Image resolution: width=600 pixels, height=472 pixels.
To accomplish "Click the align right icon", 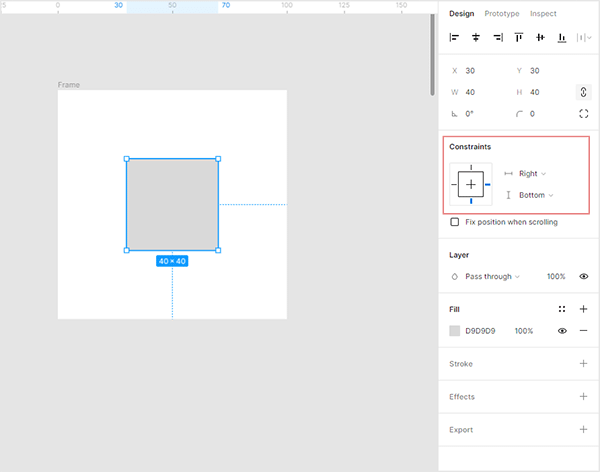I will pyautogui.click(x=498, y=38).
